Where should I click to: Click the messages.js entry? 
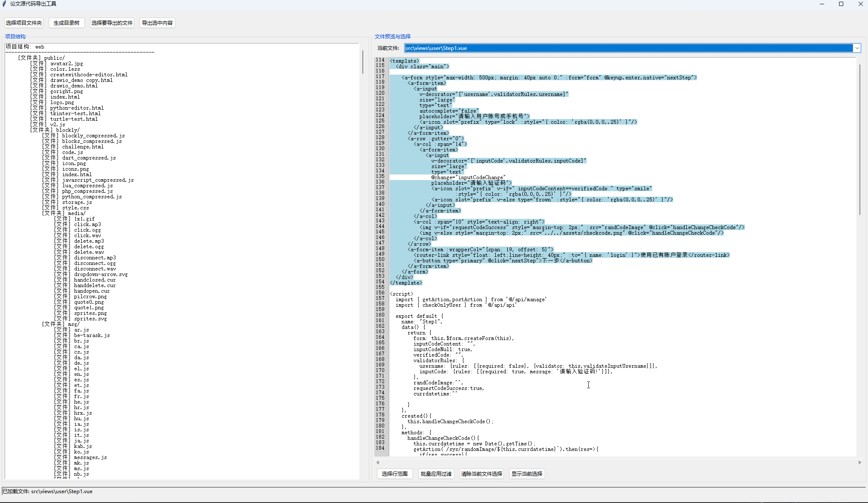[80, 457]
